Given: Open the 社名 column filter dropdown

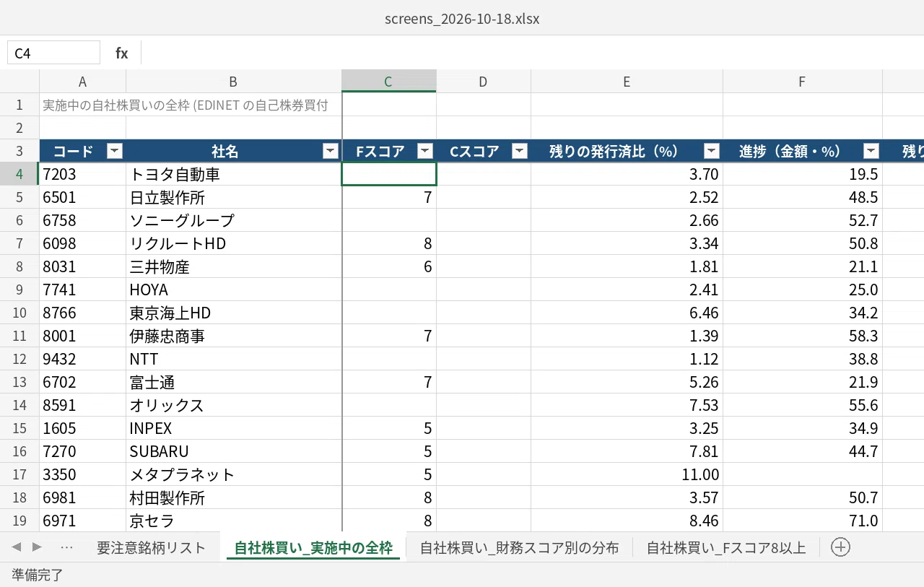Looking at the screenshot, I should click(x=331, y=151).
